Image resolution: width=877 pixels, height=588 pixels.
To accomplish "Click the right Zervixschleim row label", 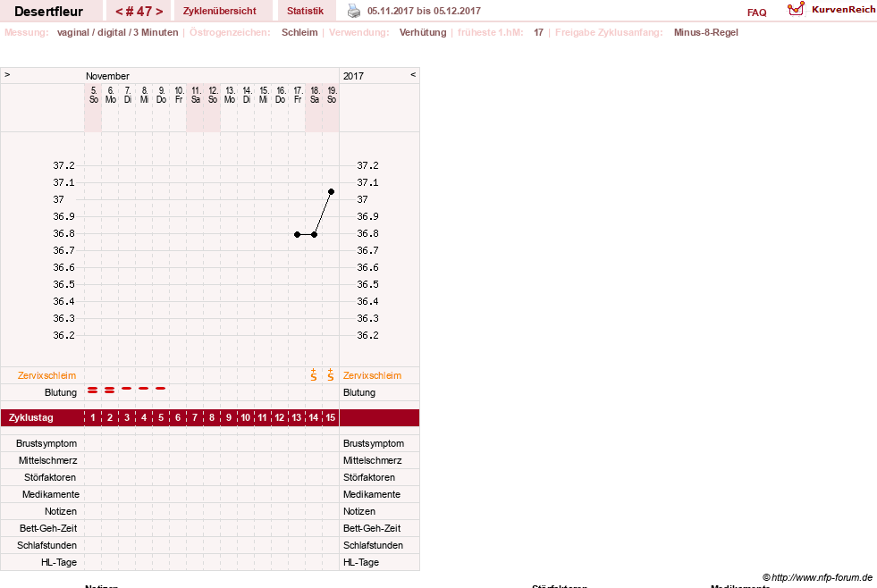I will pyautogui.click(x=372, y=375).
